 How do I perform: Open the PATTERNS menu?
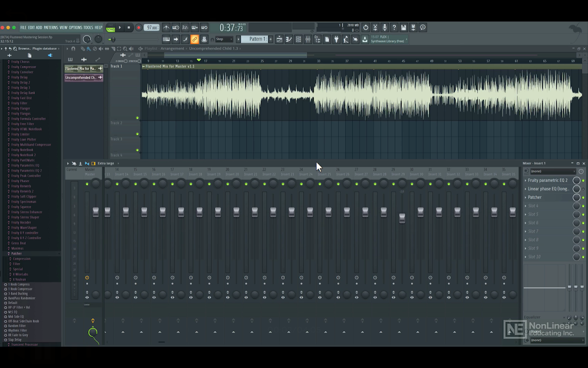click(x=51, y=28)
